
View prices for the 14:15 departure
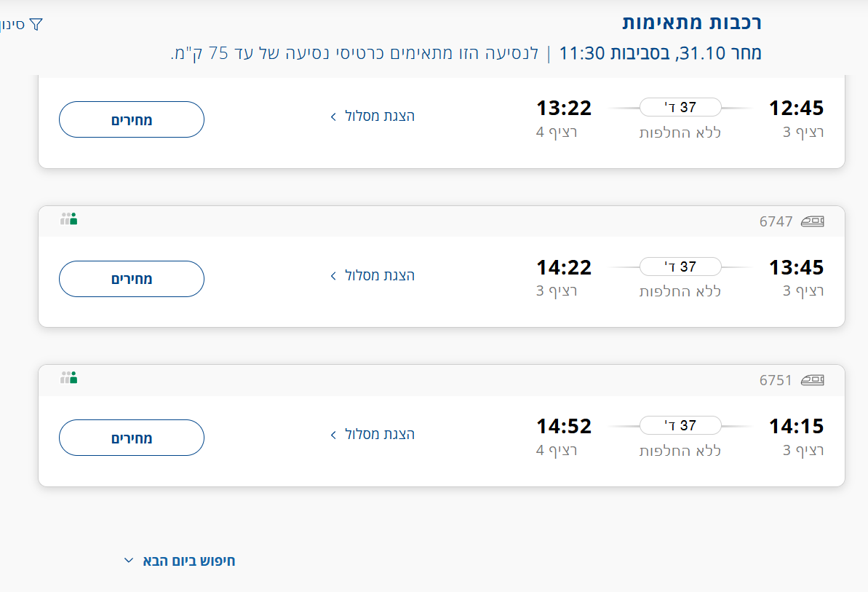(132, 438)
